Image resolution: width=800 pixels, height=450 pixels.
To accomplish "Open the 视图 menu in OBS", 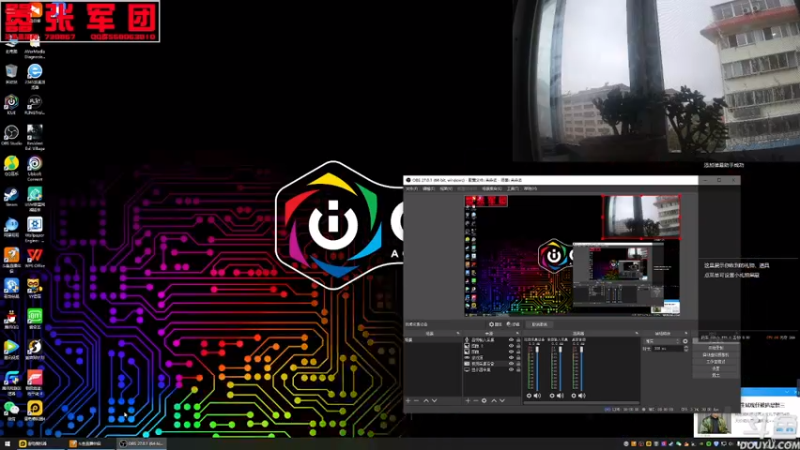I will point(446,188).
